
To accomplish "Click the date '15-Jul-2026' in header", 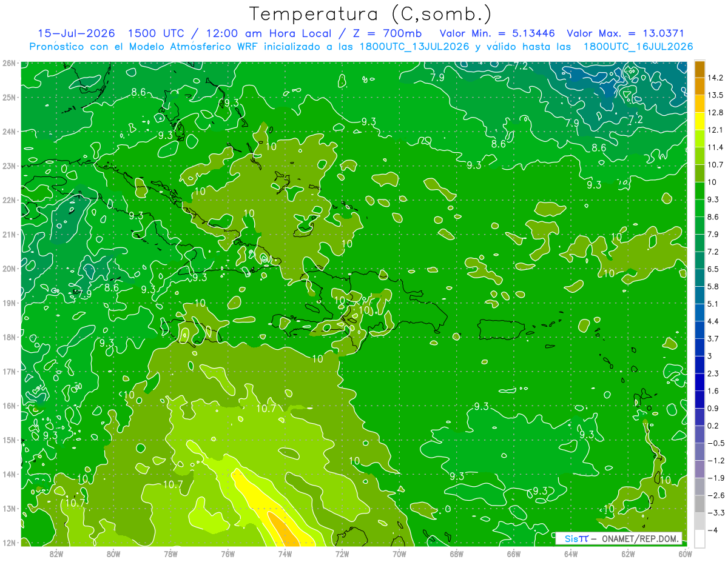I will click(x=76, y=33).
